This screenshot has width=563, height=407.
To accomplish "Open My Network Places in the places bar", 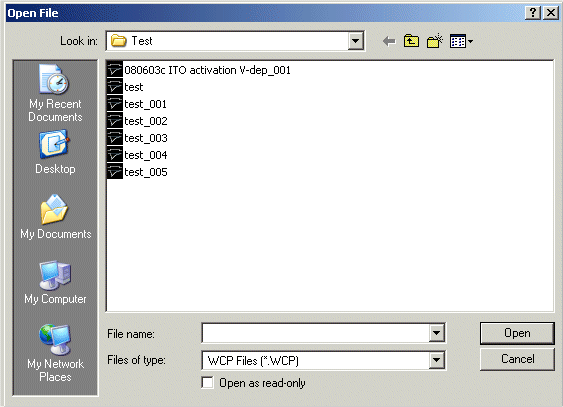I will [x=55, y=354].
